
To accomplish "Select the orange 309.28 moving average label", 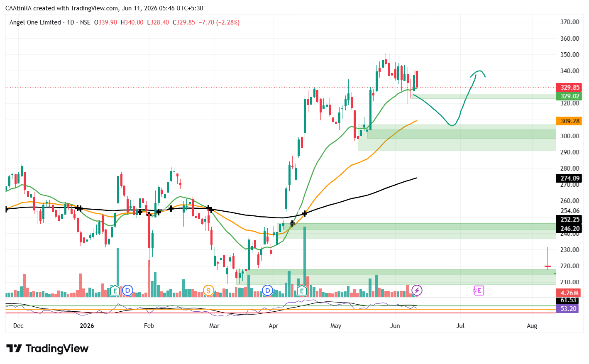I will pyautogui.click(x=569, y=121).
